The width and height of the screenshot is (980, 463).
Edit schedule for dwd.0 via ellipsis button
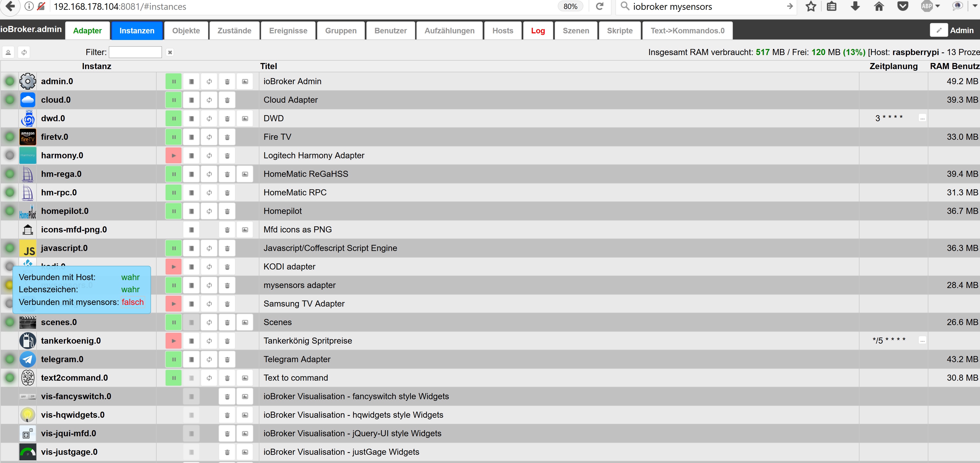922,118
